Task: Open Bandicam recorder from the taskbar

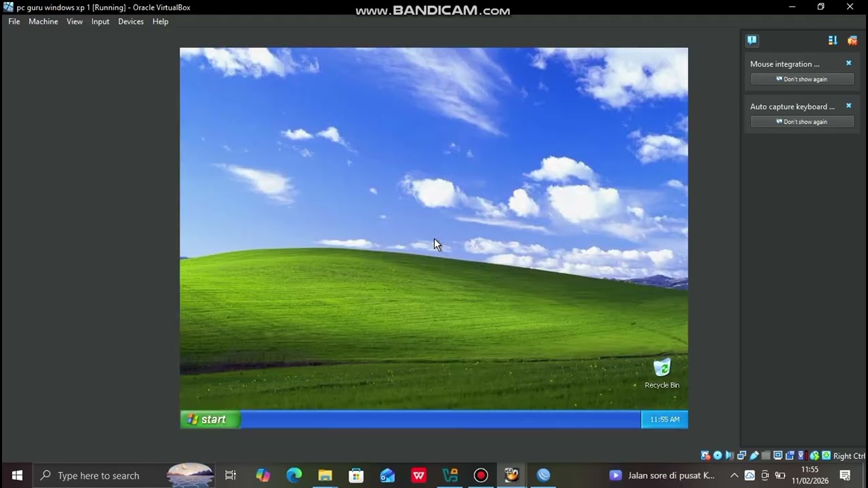Action: point(481,475)
